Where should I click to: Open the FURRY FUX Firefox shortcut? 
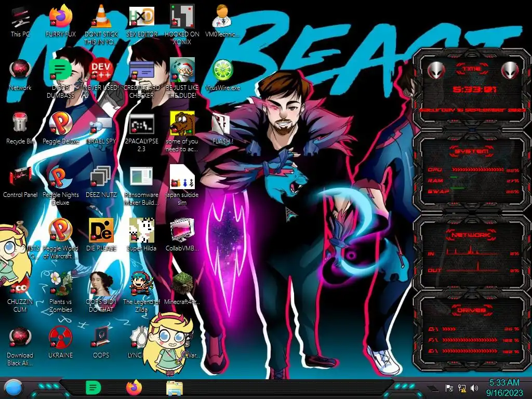coord(61,16)
